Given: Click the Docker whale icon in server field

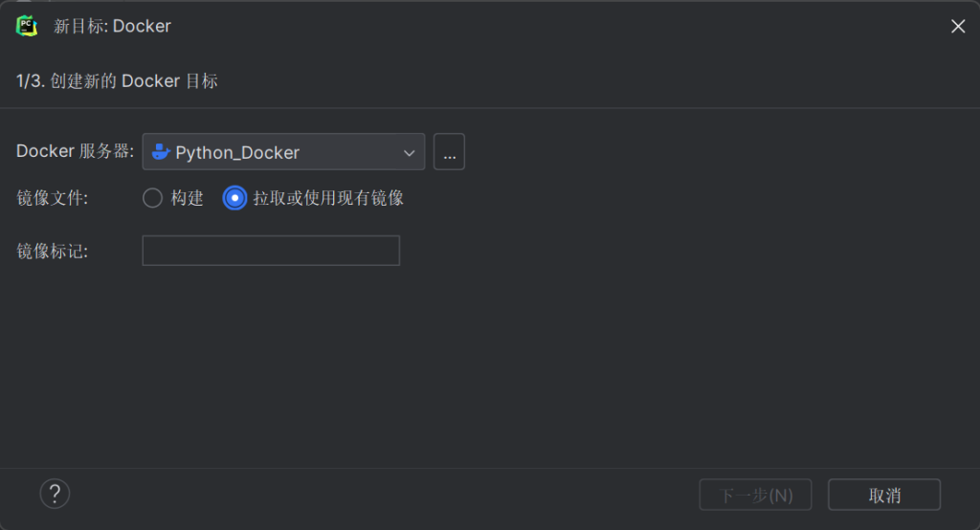Looking at the screenshot, I should coord(161,152).
